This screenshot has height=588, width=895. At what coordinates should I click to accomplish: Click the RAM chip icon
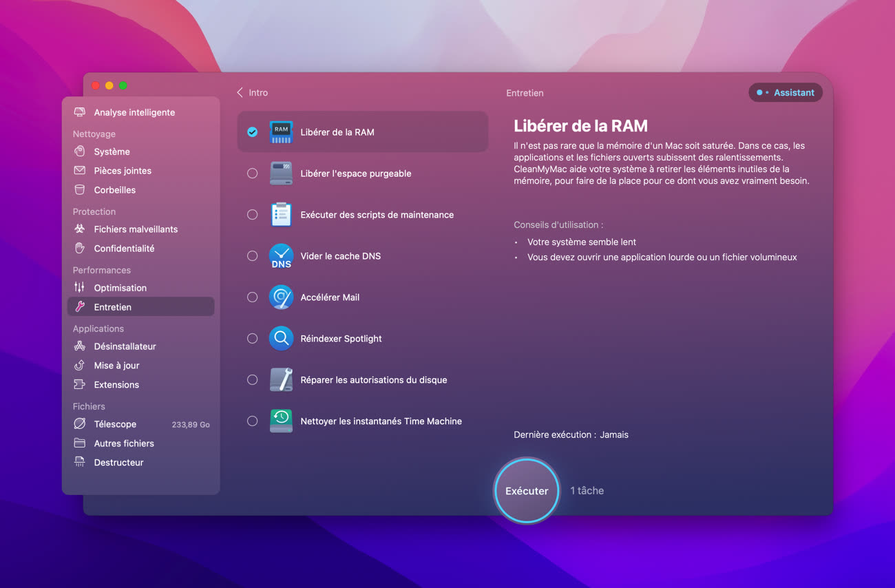coord(281,132)
